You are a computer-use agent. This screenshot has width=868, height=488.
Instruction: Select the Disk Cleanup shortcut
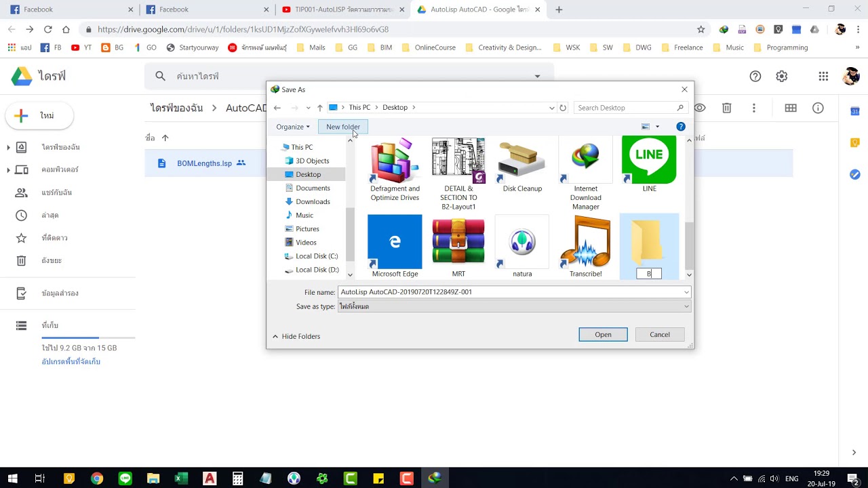(522, 166)
